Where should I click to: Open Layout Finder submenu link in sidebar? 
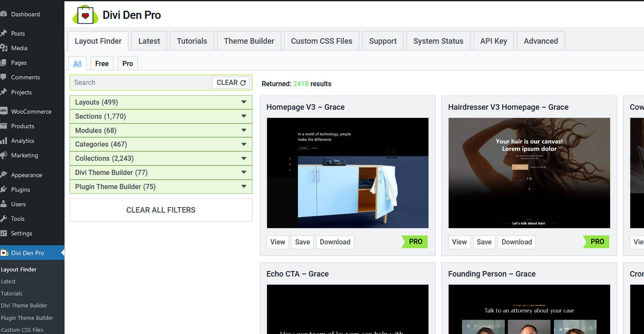(x=19, y=269)
